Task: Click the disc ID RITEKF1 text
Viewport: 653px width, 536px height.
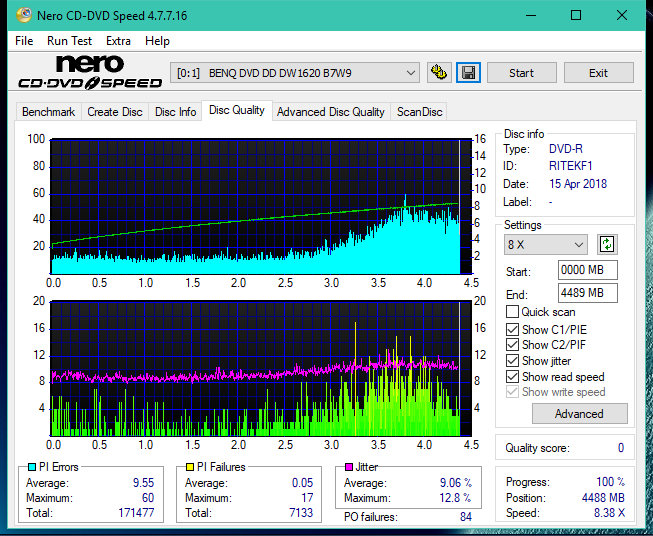Action: 571,166
